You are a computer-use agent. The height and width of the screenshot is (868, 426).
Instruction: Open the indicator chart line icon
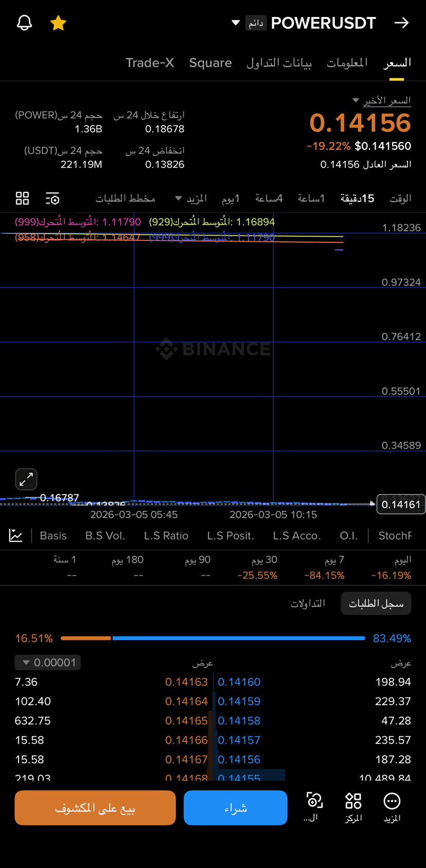click(16, 535)
